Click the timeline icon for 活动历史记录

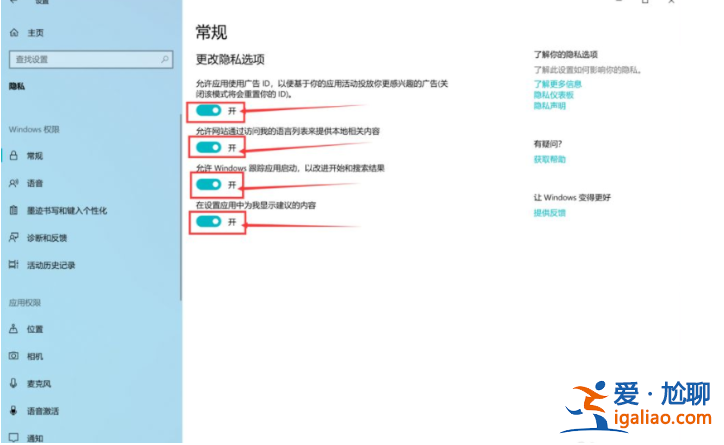coord(14,265)
